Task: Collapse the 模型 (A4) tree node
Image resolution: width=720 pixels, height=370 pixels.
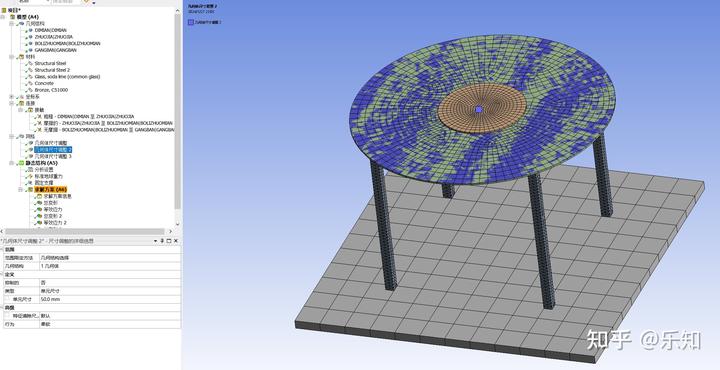Action: 4,17
